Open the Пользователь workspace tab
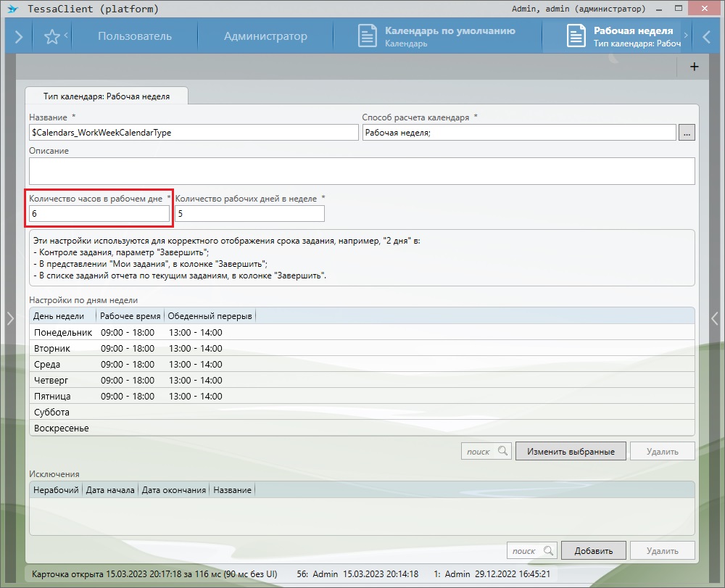 pos(135,36)
